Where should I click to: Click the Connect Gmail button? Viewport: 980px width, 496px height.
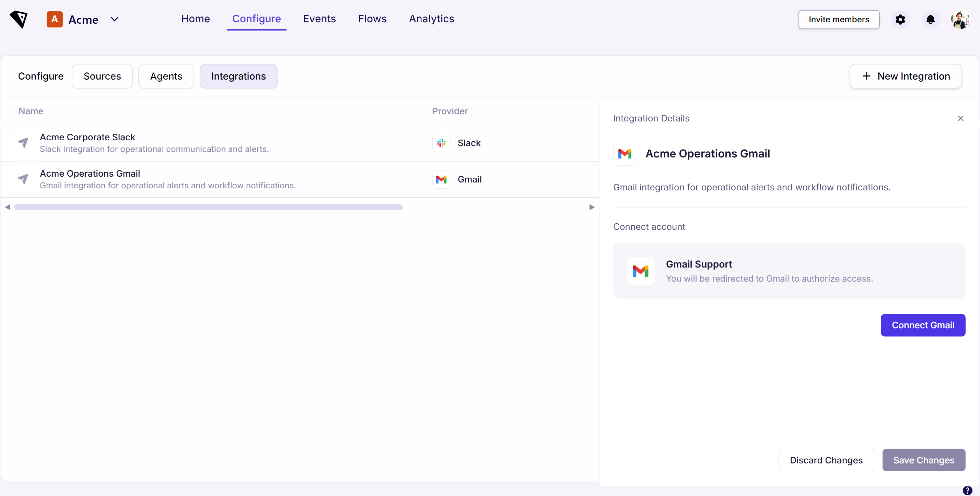point(923,325)
